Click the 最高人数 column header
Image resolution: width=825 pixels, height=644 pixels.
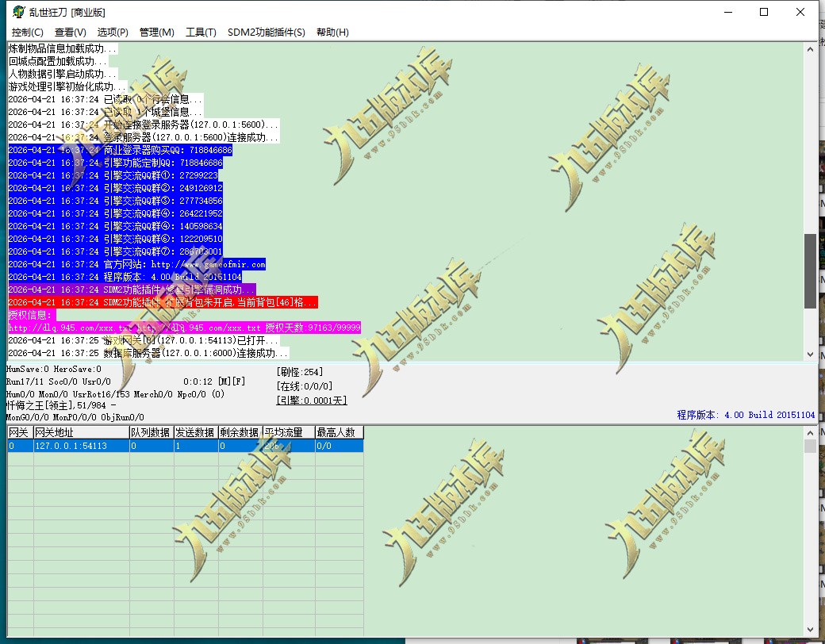[340, 432]
